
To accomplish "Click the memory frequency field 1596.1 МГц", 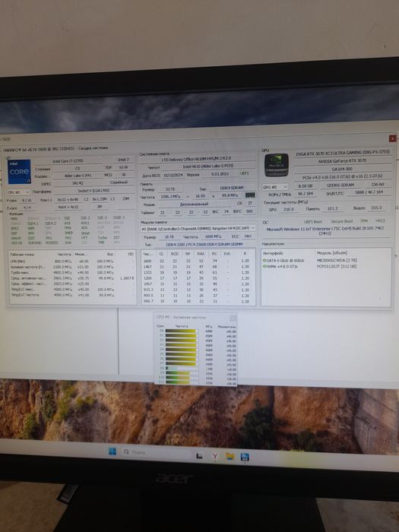I will (x=170, y=197).
